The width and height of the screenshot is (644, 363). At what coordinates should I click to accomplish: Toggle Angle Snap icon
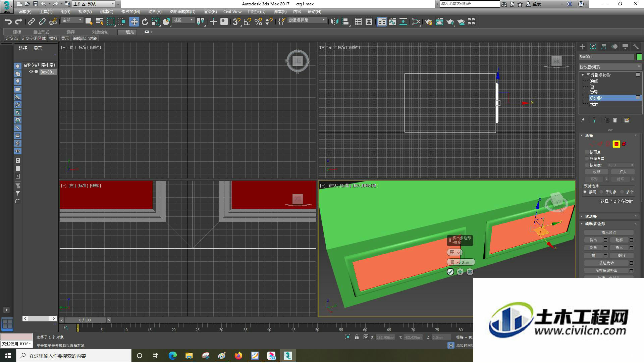click(248, 22)
